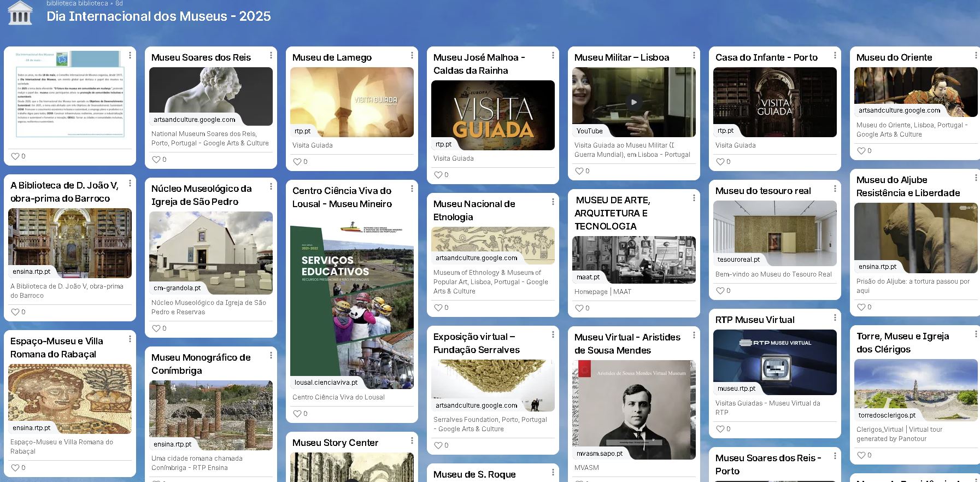Open the Museu José Malhoa Visita Guiada thumbnail

[493, 115]
